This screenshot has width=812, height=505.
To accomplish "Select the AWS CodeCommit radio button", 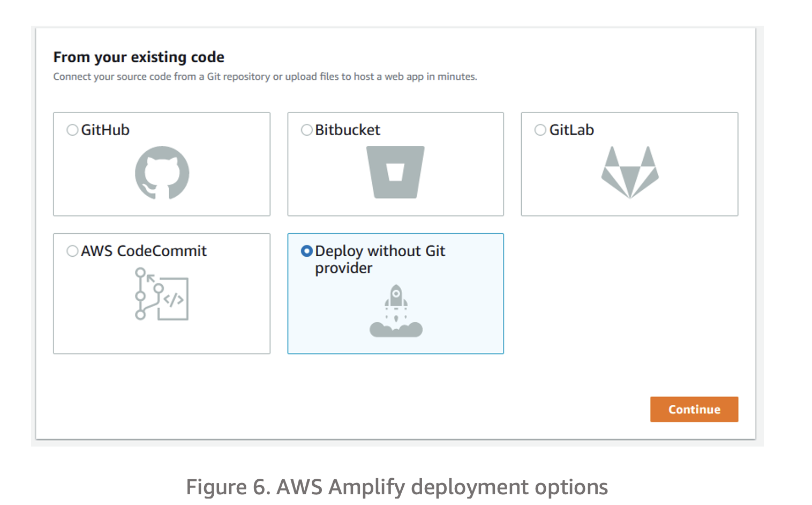I will coord(72,251).
